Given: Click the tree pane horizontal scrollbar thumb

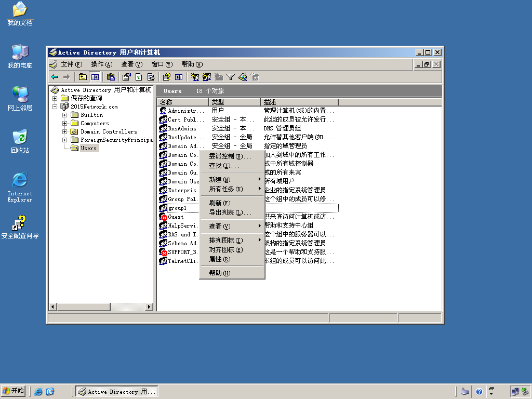Looking at the screenshot, I should (84, 307).
